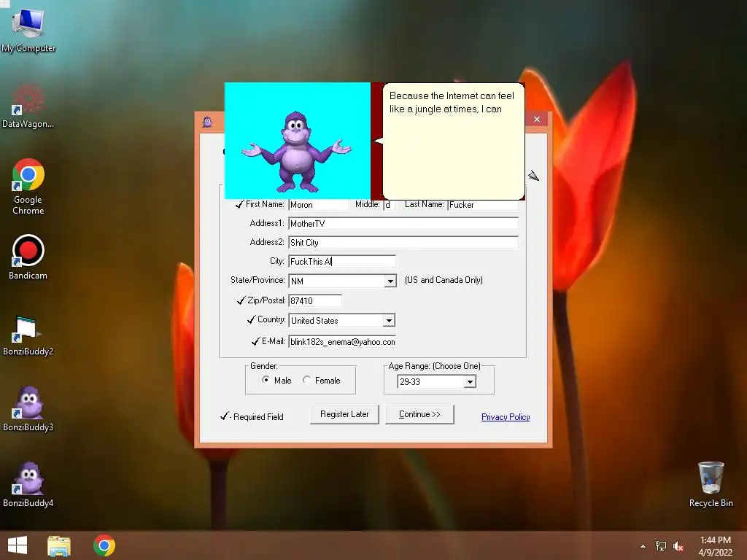Open the Windows Start button
The width and height of the screenshot is (747, 560).
(x=18, y=545)
